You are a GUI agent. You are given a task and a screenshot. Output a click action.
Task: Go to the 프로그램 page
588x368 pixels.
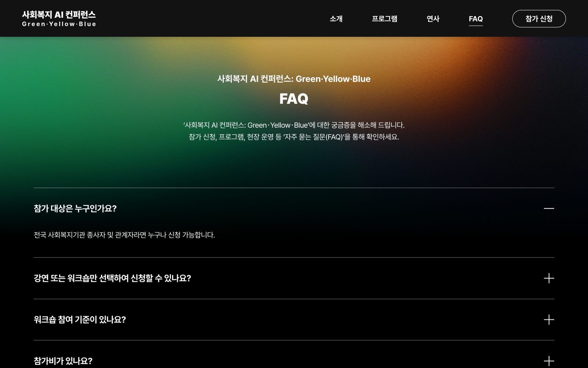pyautogui.click(x=384, y=19)
